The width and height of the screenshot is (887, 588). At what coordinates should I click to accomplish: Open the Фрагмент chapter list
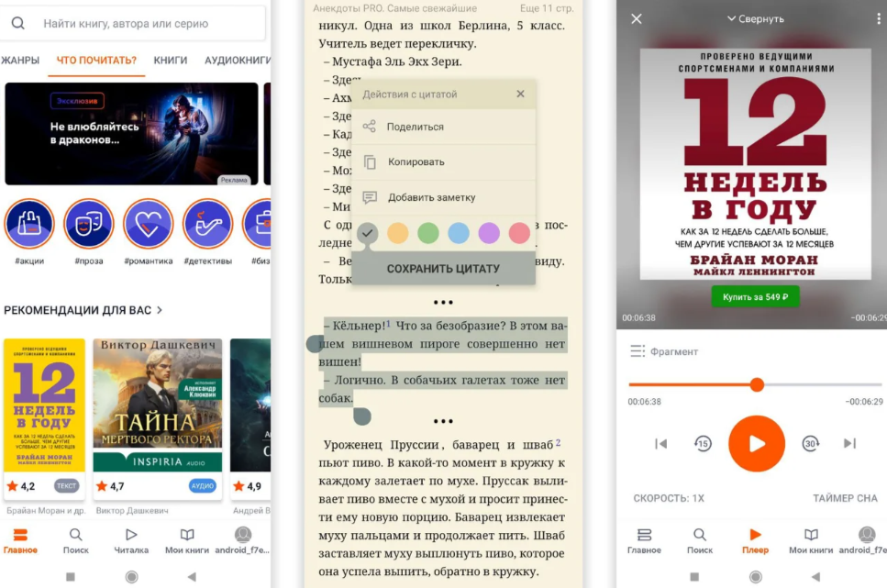664,351
